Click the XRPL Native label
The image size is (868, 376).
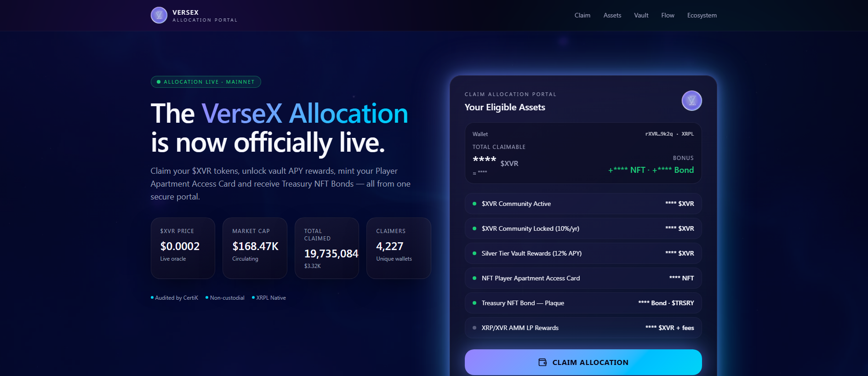[269, 298]
